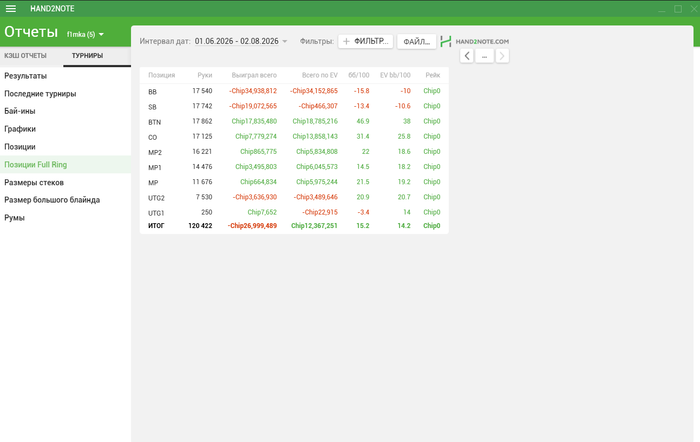Image resolution: width=700 pixels, height=442 pixels.
Task: Switch to Кэш отчеты tab
Action: click(x=25, y=55)
